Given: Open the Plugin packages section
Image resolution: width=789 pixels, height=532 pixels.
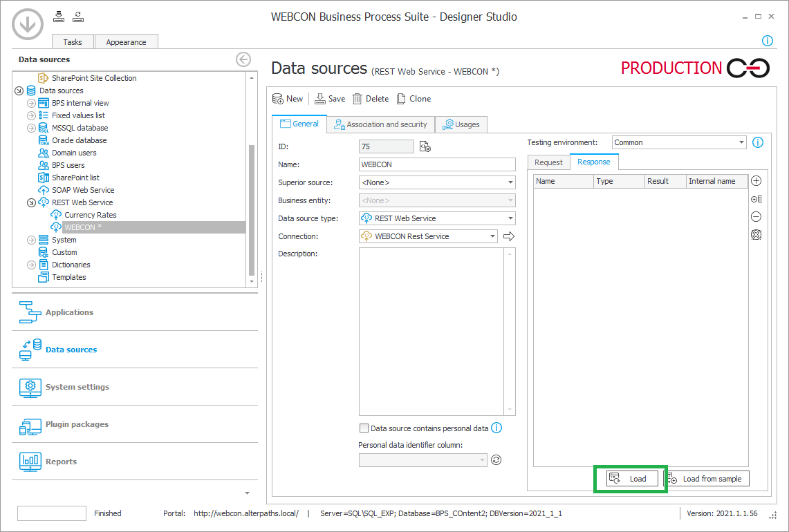Looking at the screenshot, I should pos(134,424).
